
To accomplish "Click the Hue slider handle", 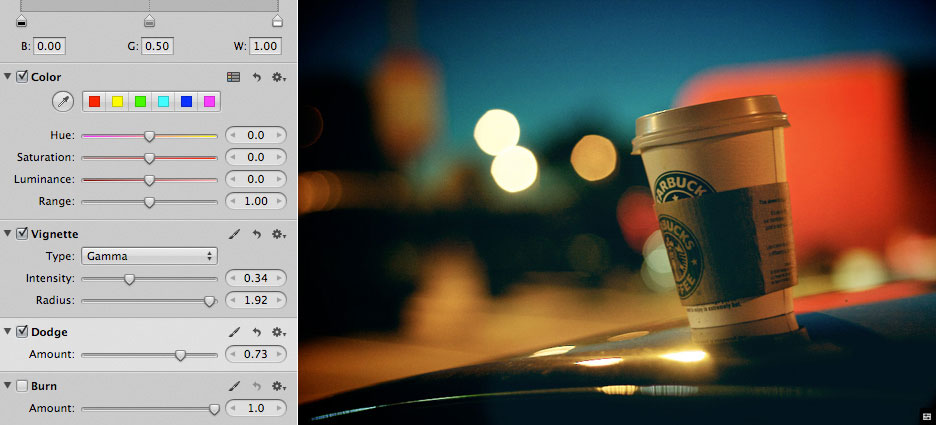I will pos(149,136).
